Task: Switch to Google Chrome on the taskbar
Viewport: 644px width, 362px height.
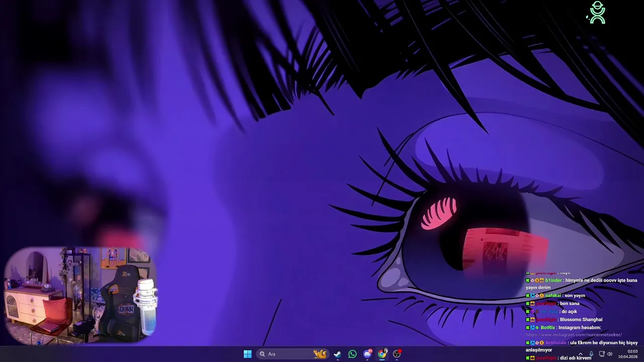Action: click(x=382, y=354)
